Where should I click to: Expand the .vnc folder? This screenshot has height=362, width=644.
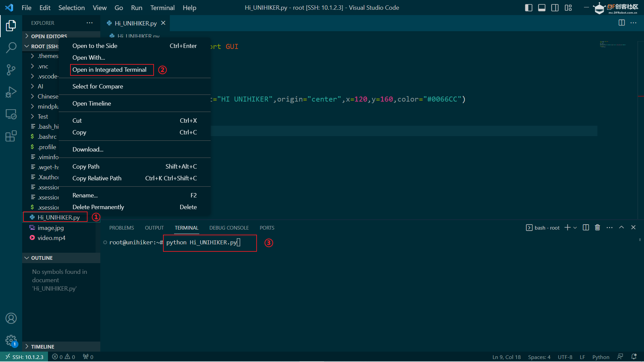click(x=40, y=66)
